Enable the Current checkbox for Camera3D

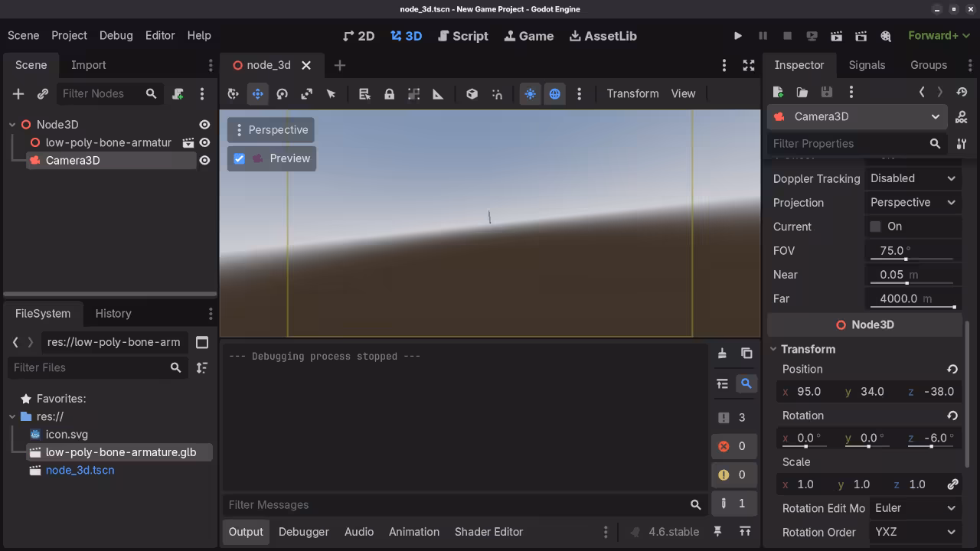875,226
